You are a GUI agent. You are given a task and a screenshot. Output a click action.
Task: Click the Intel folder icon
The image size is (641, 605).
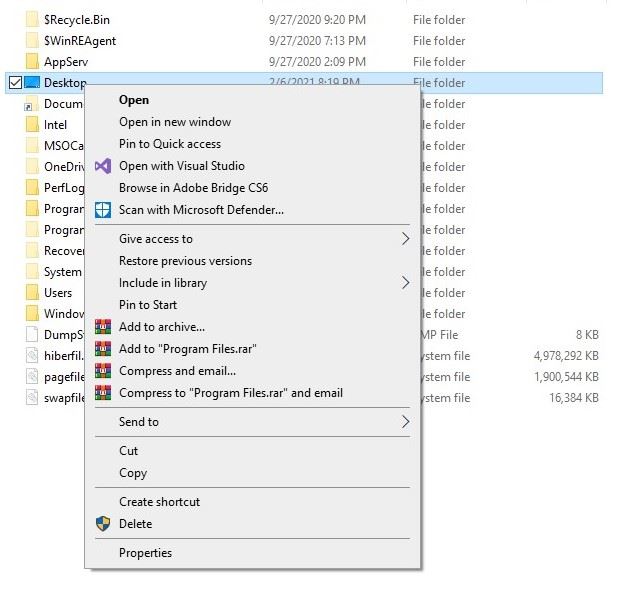pyautogui.click(x=32, y=124)
